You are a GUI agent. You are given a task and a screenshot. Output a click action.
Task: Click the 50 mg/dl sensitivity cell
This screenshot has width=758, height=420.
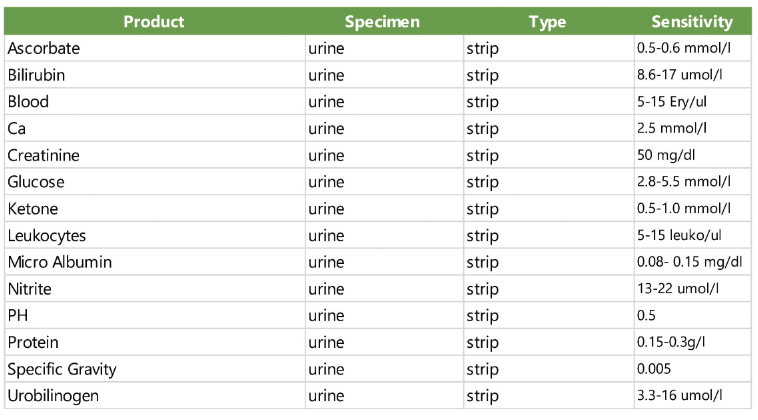[693, 155]
